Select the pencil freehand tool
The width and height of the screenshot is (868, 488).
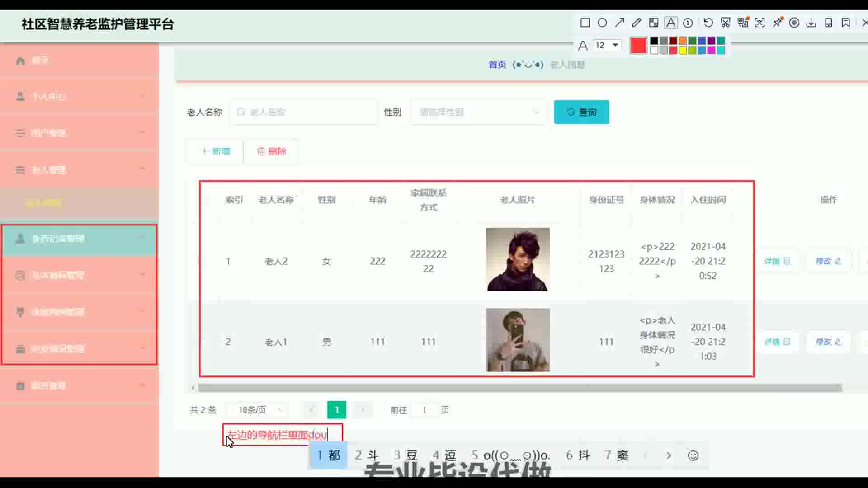pos(637,23)
